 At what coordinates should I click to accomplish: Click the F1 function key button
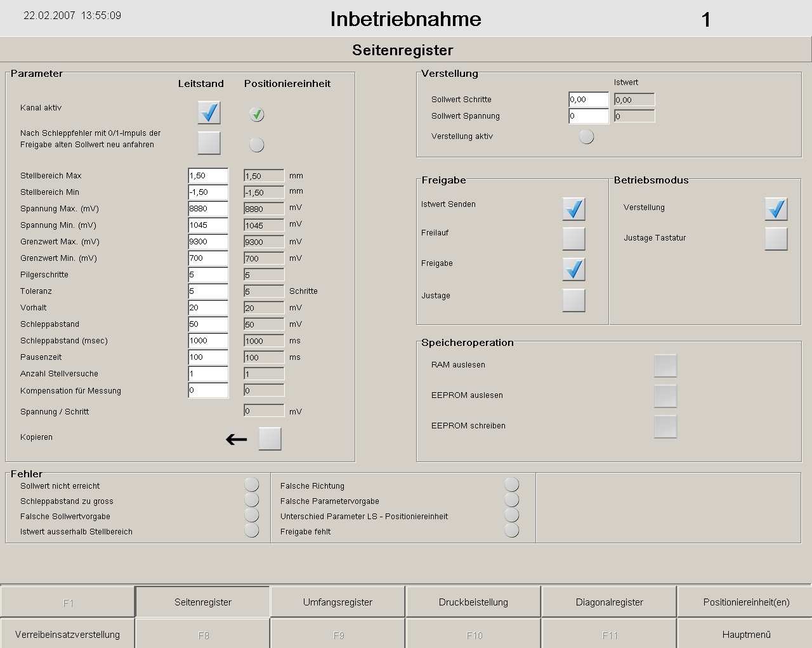pyautogui.click(x=67, y=602)
